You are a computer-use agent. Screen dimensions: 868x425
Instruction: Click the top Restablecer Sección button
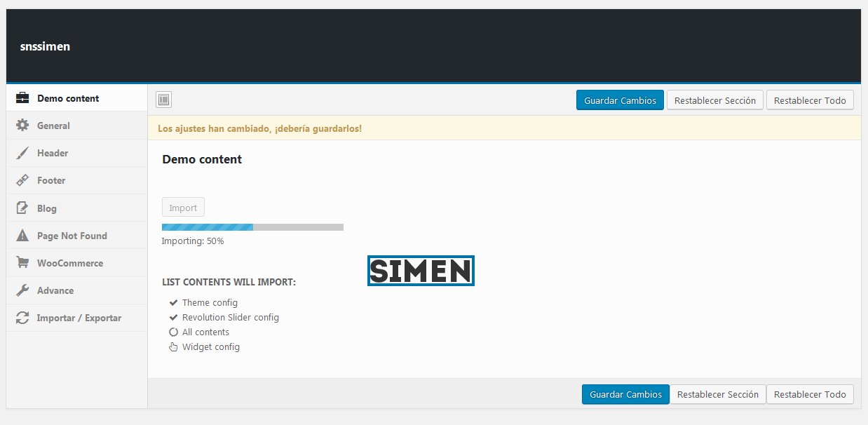pos(714,100)
